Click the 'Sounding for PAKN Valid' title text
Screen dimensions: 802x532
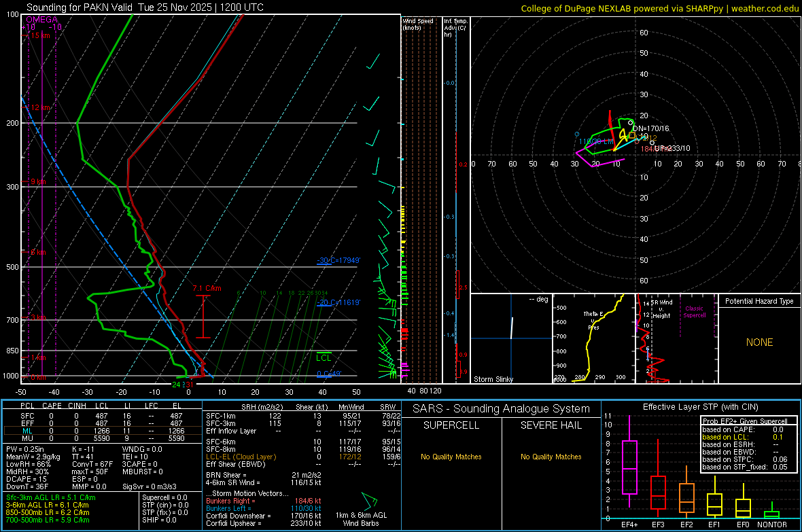click(x=80, y=7)
